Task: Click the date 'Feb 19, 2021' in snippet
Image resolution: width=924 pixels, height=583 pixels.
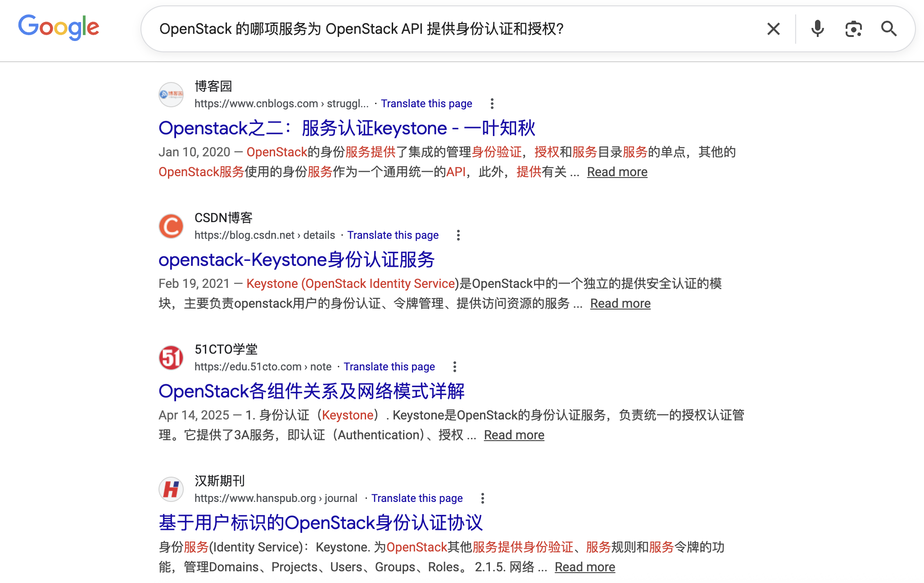Action: point(195,283)
